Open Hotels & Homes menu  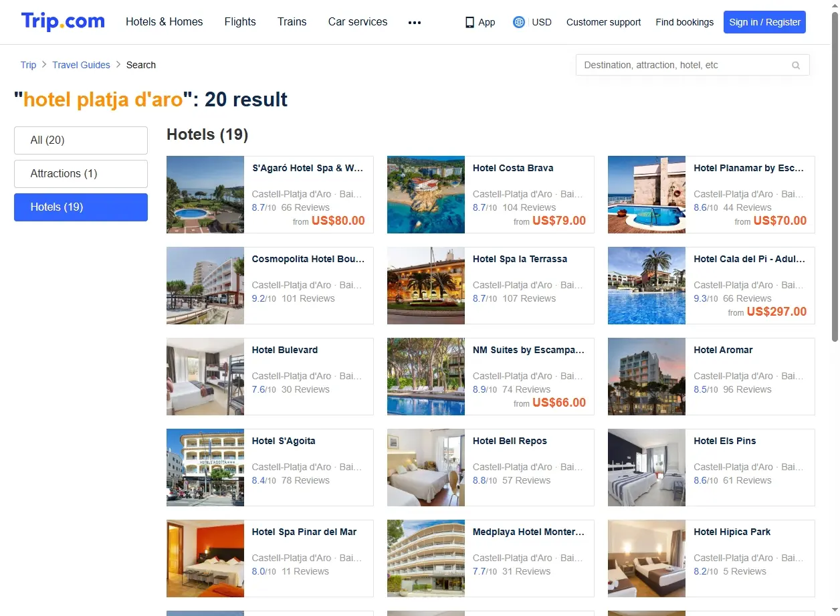(x=165, y=21)
